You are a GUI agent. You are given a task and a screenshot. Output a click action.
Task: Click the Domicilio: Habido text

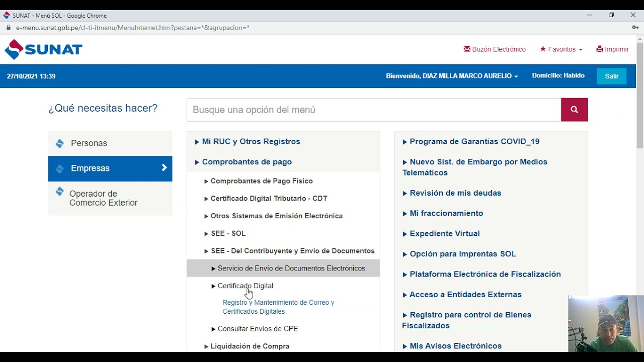click(558, 76)
